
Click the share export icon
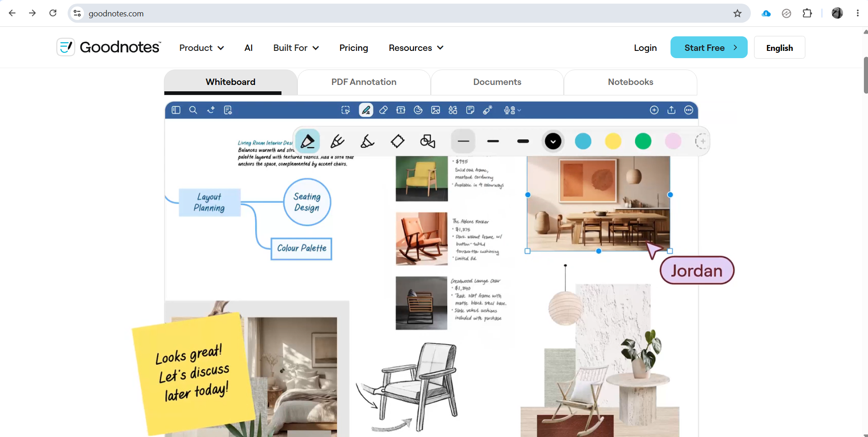671,110
